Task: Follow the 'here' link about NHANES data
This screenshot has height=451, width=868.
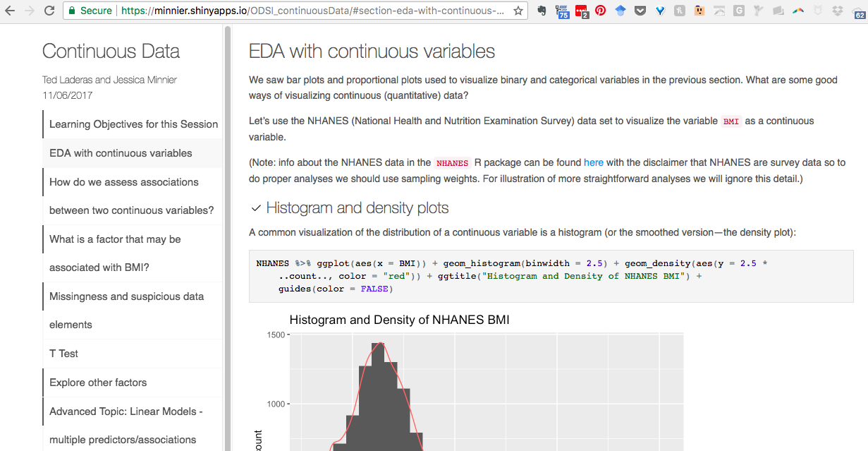Action: pyautogui.click(x=594, y=162)
